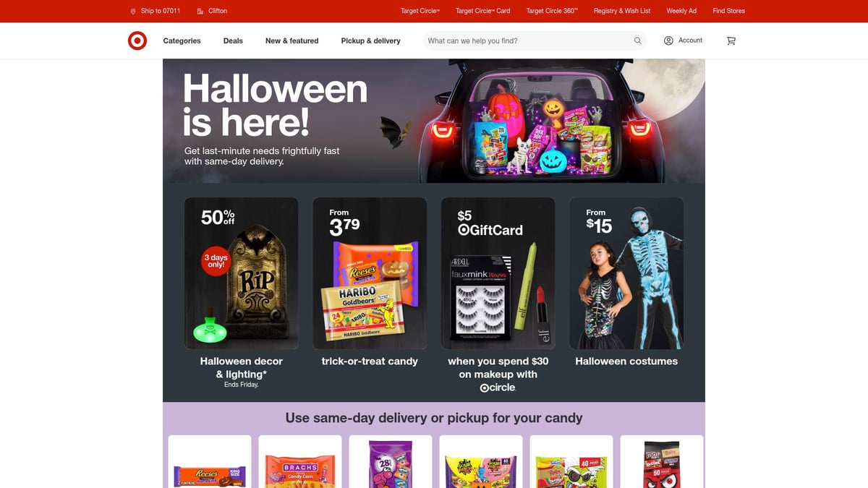868x488 pixels.
Task: Select Find Stores in the top bar
Action: pos(728,11)
